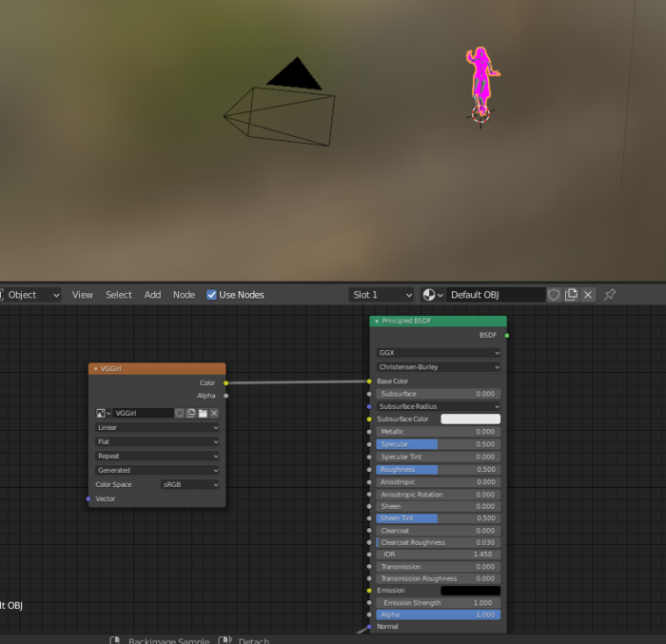Click the Sheen Tint 0.500 slider
Screen dimensions: 666x644
point(439,518)
